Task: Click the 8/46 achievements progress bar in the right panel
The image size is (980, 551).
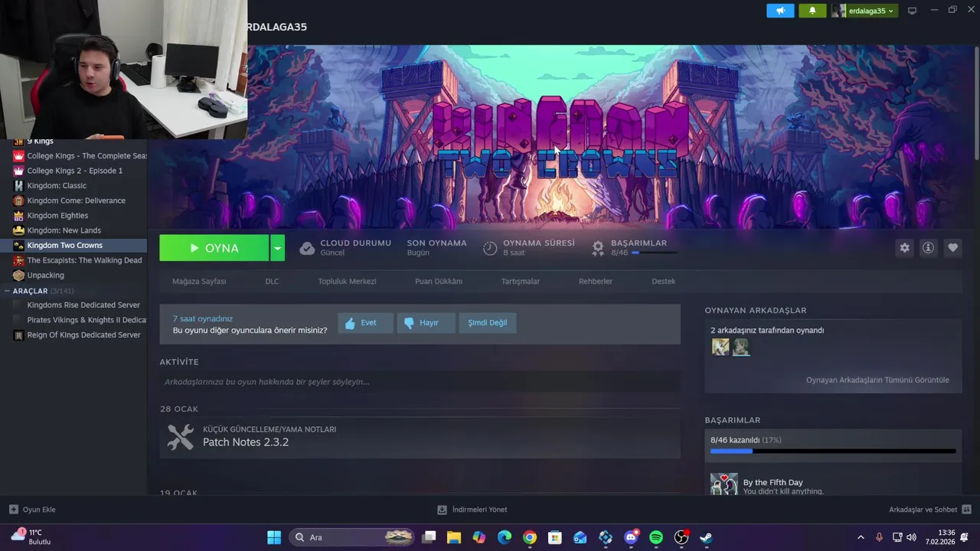Action: tap(833, 452)
